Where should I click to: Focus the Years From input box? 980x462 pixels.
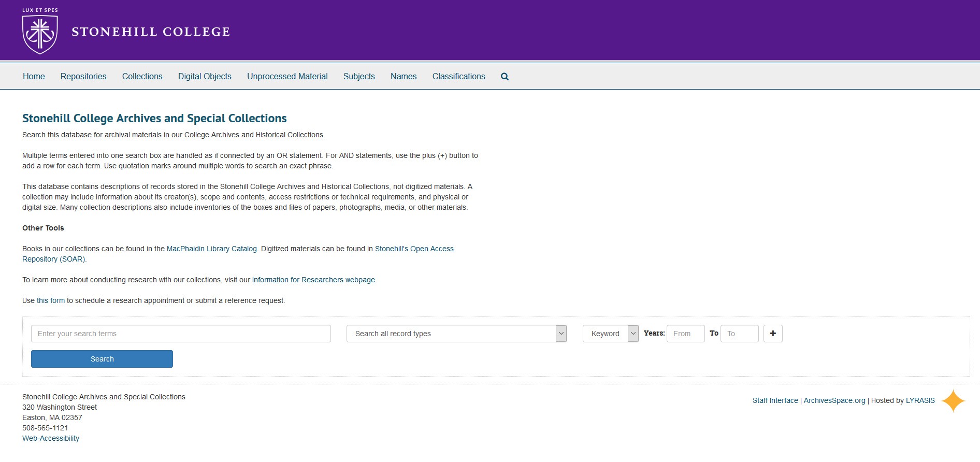pyautogui.click(x=686, y=334)
